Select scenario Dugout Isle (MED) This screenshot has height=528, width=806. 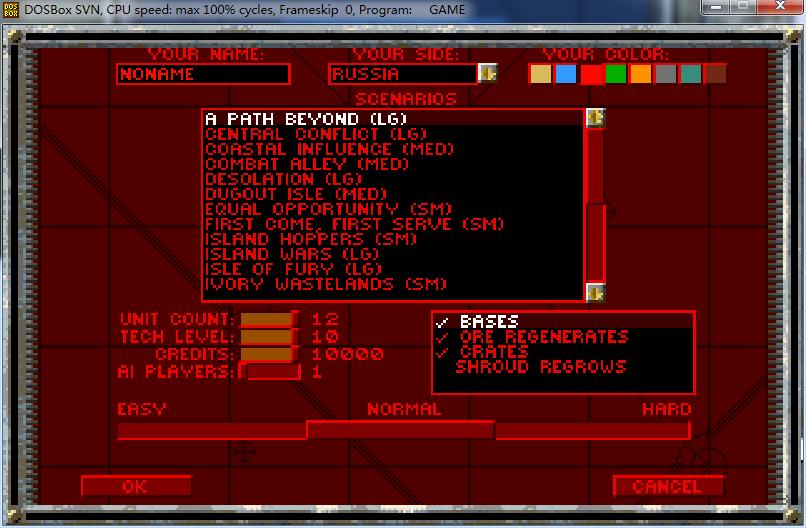394,194
